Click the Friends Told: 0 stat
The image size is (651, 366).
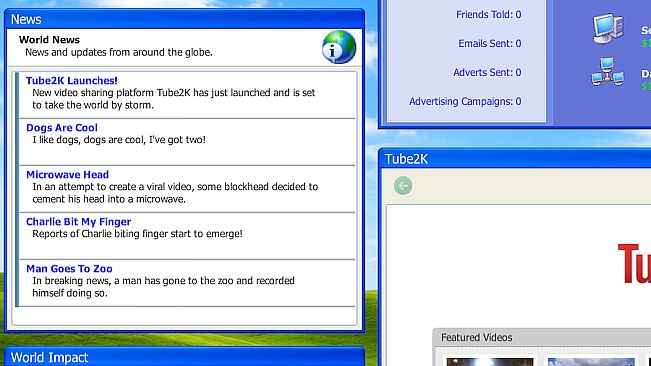pyautogui.click(x=488, y=15)
